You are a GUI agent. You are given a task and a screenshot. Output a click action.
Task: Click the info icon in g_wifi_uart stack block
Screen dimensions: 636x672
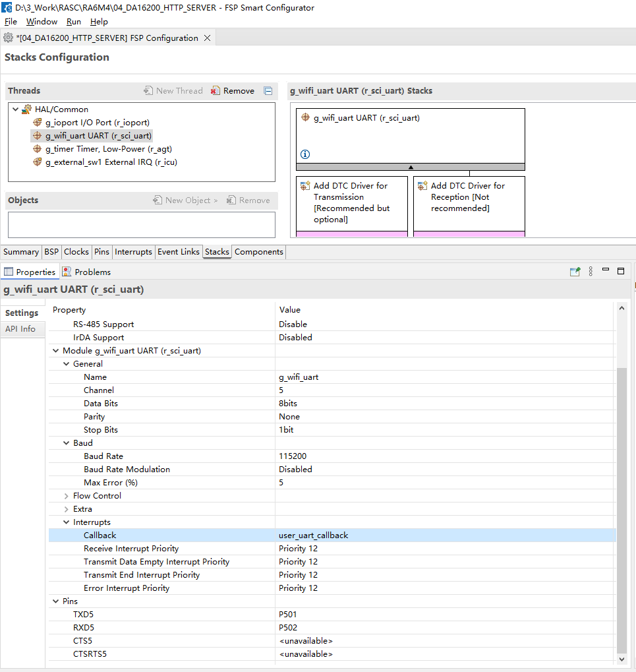pos(305,154)
